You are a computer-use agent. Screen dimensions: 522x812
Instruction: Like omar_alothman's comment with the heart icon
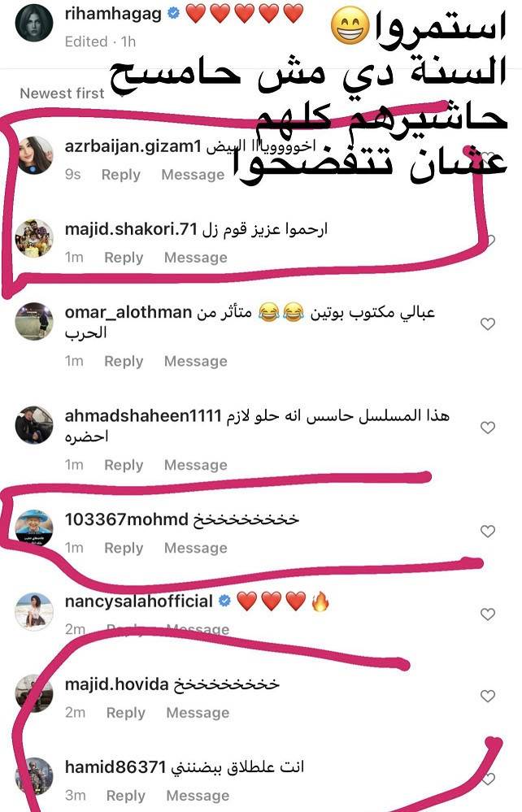tap(488, 324)
